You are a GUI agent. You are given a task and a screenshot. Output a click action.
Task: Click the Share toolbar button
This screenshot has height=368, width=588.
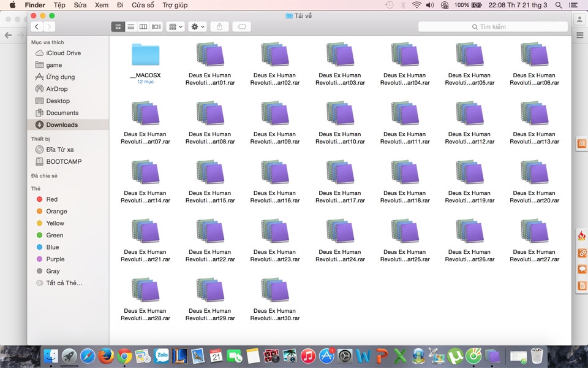(x=219, y=26)
